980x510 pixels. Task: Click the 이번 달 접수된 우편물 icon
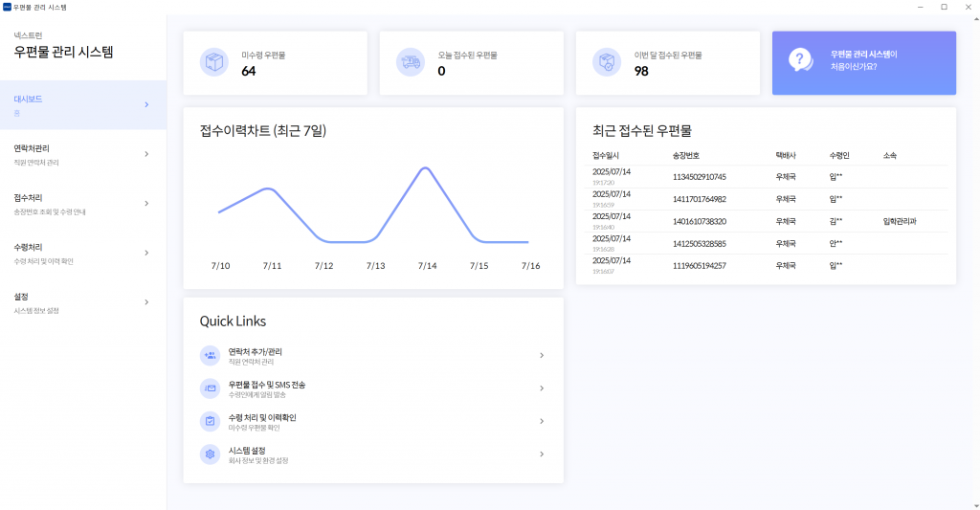coord(607,62)
